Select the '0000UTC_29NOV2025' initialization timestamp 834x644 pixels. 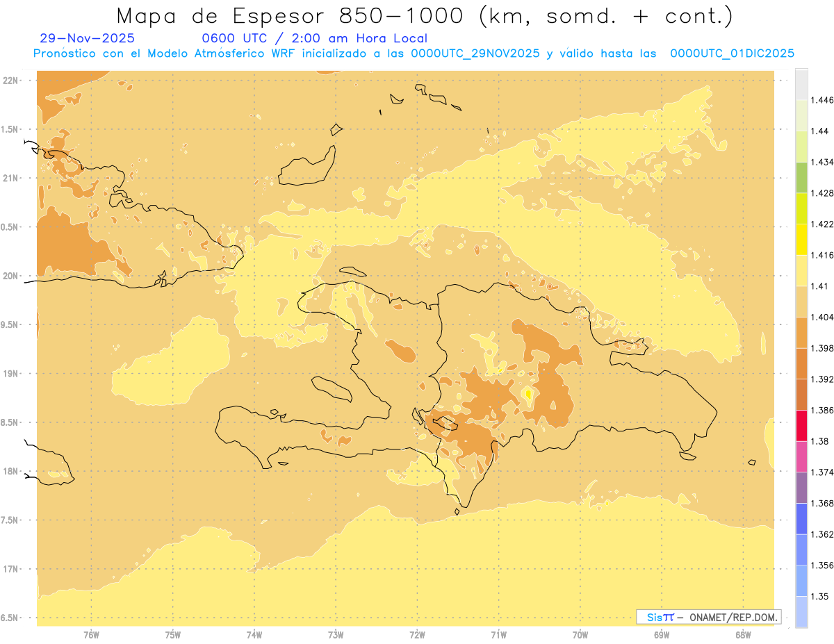click(x=475, y=53)
